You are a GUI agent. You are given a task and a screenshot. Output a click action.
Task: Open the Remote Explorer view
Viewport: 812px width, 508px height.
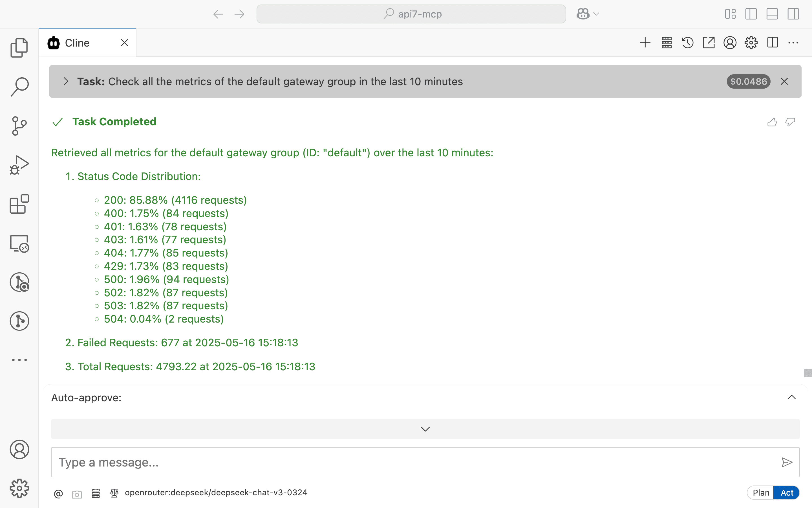[x=19, y=243]
